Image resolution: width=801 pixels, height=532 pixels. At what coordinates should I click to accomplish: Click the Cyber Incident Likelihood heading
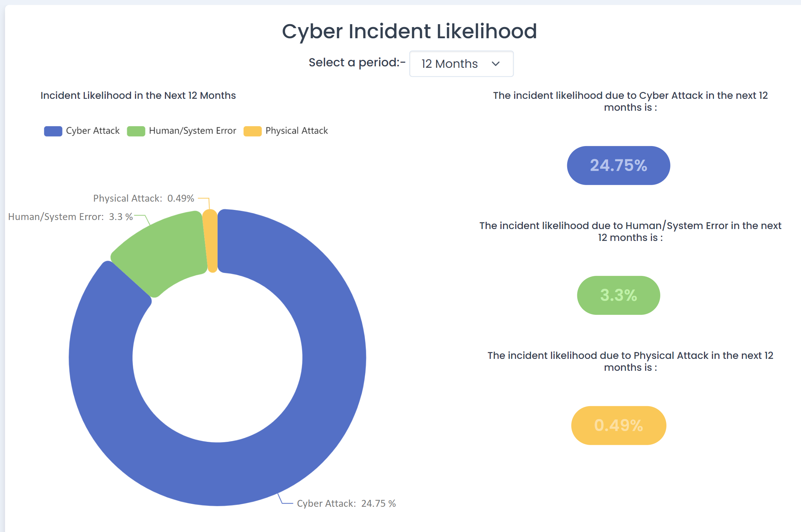pyautogui.click(x=409, y=31)
